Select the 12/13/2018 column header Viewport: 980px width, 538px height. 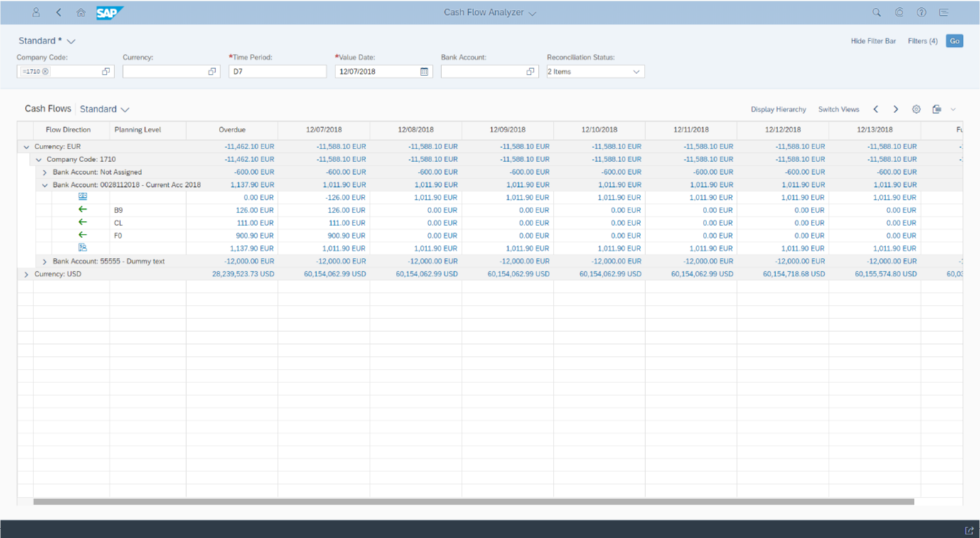coord(875,130)
